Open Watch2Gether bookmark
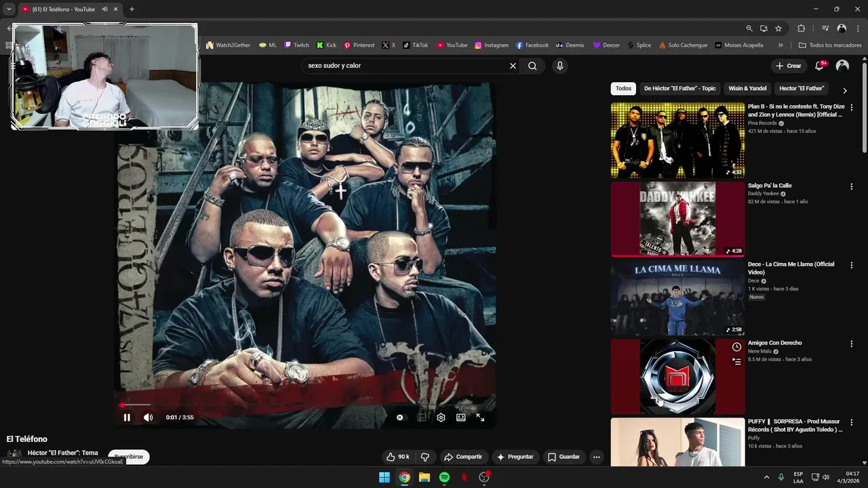 point(229,45)
